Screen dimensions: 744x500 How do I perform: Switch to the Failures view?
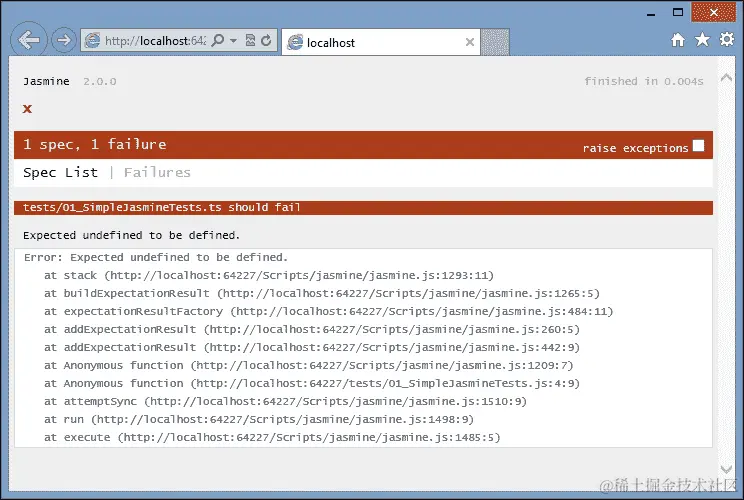pos(157,173)
